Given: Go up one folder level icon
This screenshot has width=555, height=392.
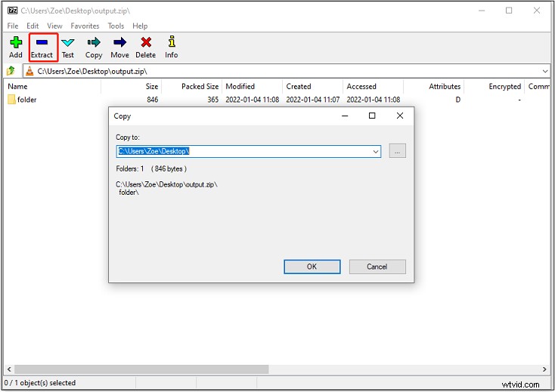Looking at the screenshot, I should tap(11, 71).
